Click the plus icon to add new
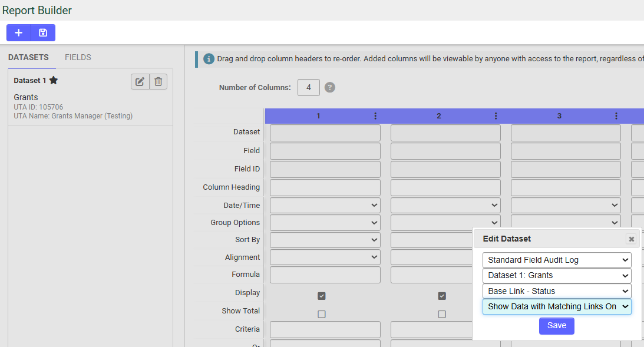Viewport: 644px width, 347px height. 19,32
